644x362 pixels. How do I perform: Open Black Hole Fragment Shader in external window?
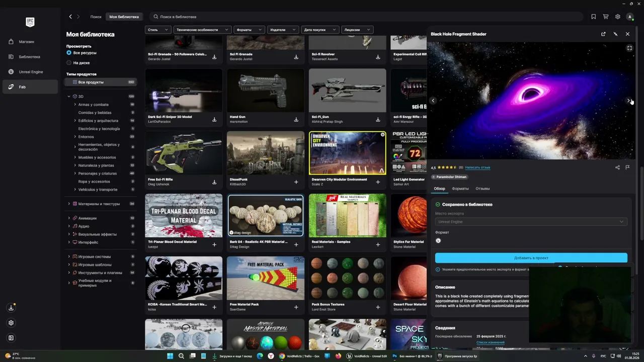[x=603, y=34]
